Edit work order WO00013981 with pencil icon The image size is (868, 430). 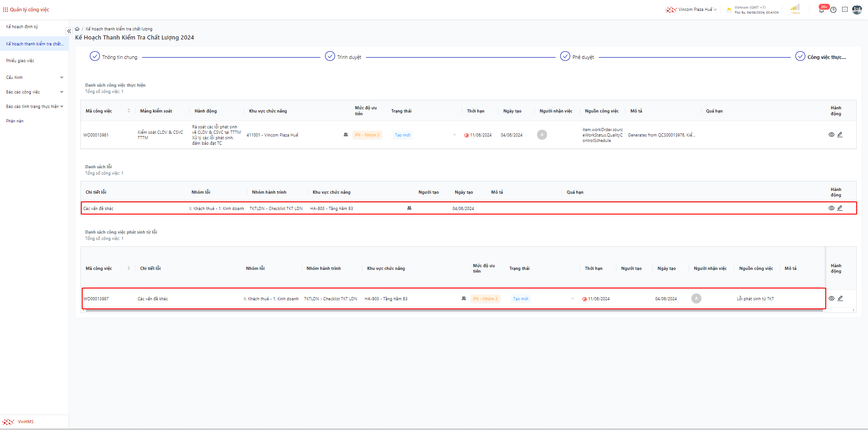pos(840,135)
